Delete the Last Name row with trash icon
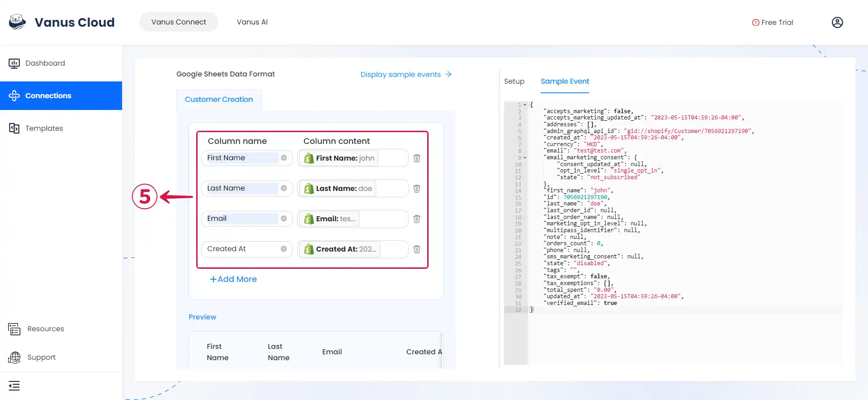 click(x=417, y=188)
